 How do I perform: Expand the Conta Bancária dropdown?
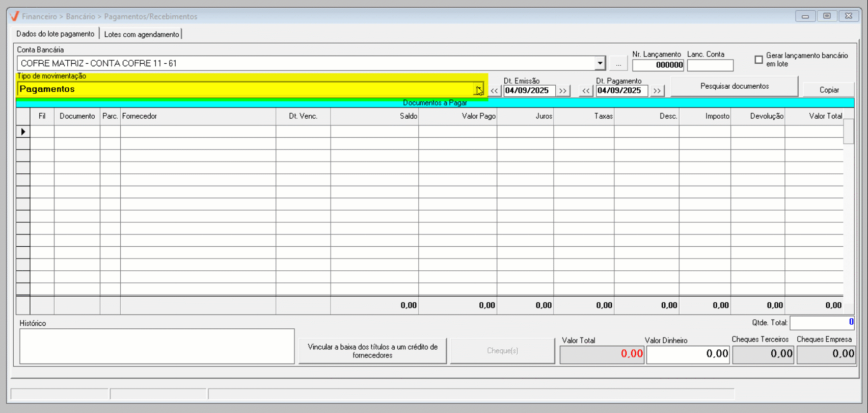click(x=600, y=64)
